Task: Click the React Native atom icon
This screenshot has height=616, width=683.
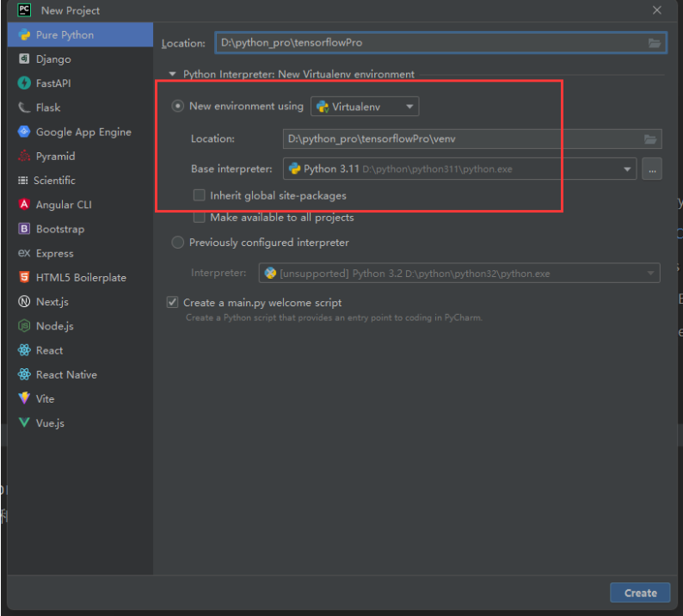Action: [24, 374]
